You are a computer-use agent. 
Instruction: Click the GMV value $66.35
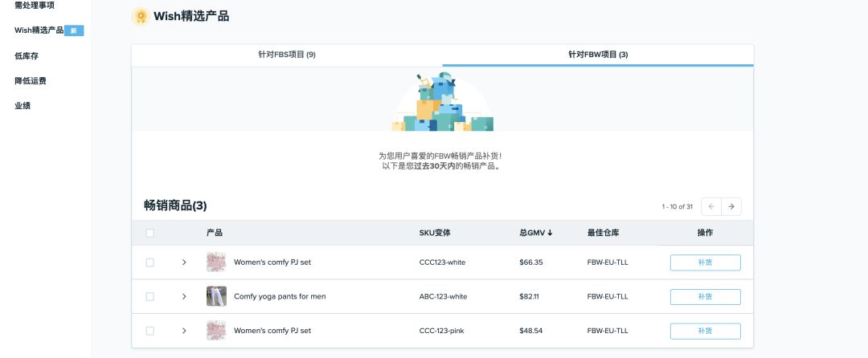click(x=531, y=262)
